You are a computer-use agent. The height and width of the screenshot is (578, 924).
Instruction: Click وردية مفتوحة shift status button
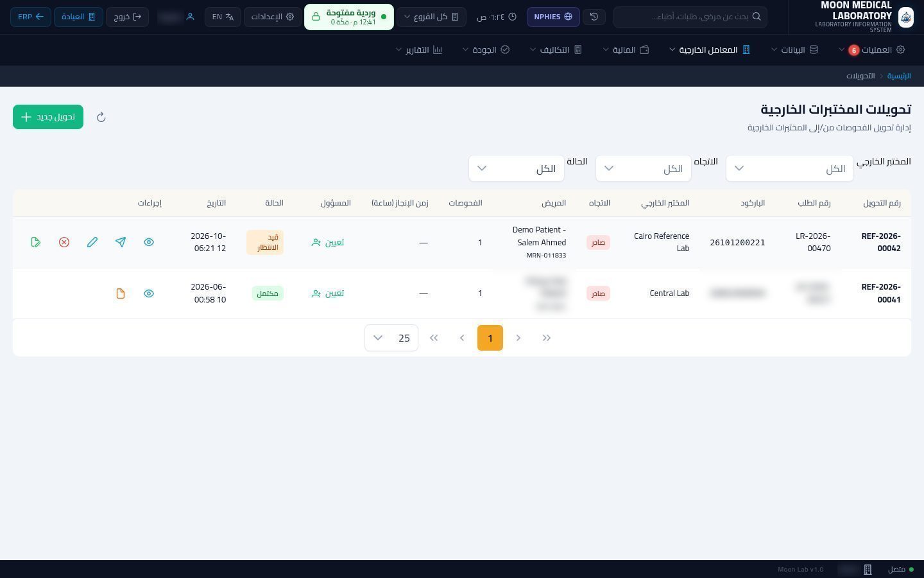349,17
